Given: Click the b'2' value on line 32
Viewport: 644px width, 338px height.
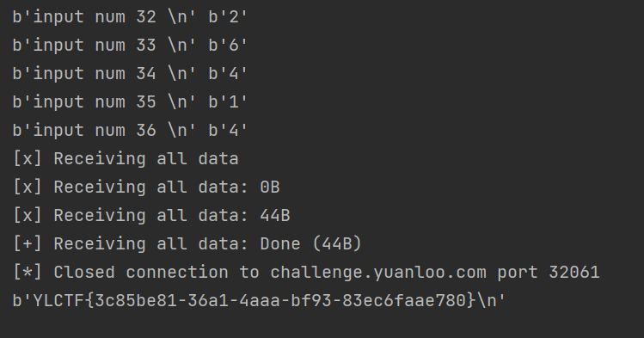Looking at the screenshot, I should point(228,17).
